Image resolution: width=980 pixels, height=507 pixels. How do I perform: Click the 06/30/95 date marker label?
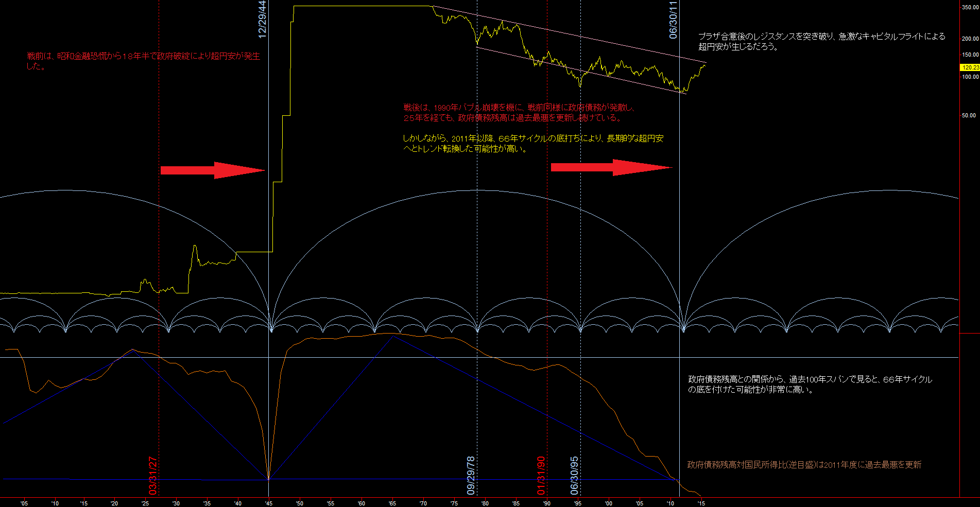click(574, 476)
